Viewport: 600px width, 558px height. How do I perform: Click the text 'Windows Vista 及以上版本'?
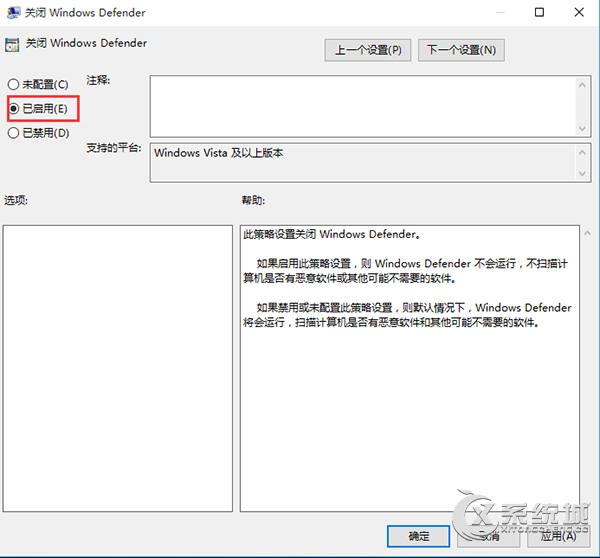(x=218, y=153)
